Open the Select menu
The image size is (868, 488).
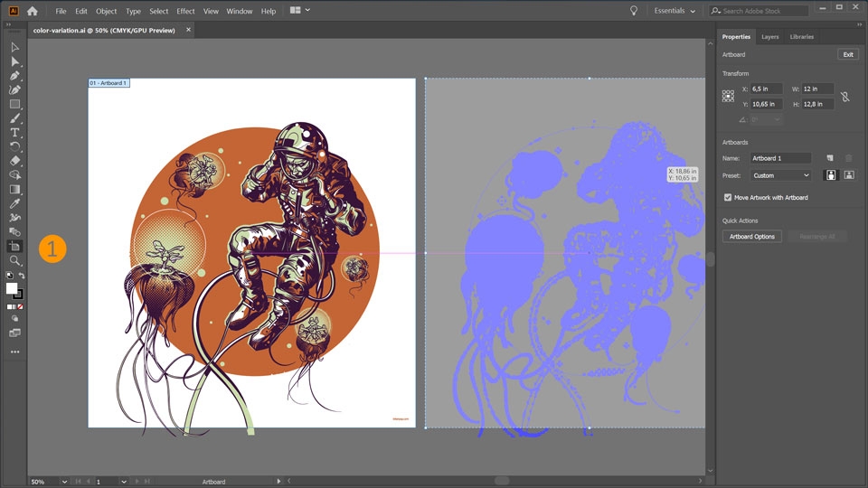click(159, 11)
